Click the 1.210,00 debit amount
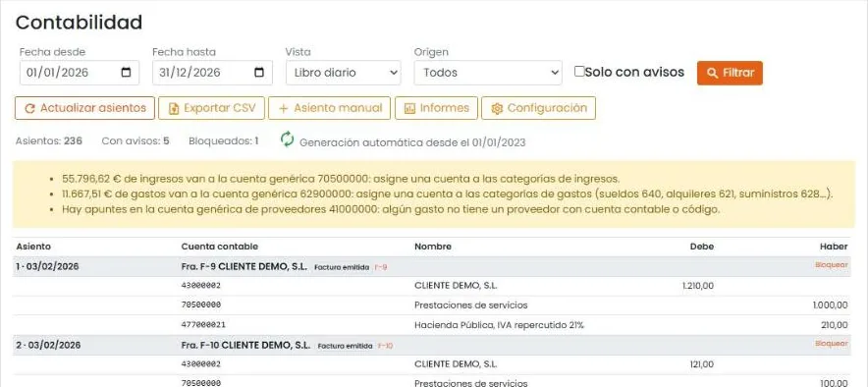Viewport: 868px width, 387px height. tap(698, 286)
